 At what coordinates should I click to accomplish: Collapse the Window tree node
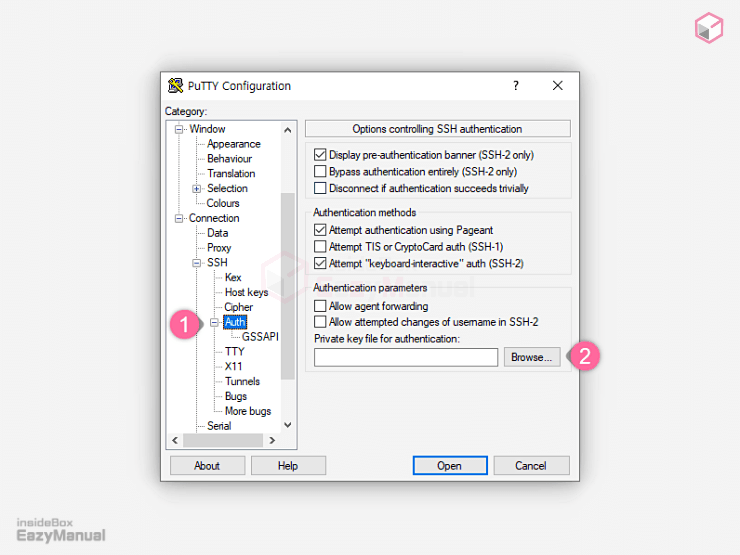tap(179, 129)
